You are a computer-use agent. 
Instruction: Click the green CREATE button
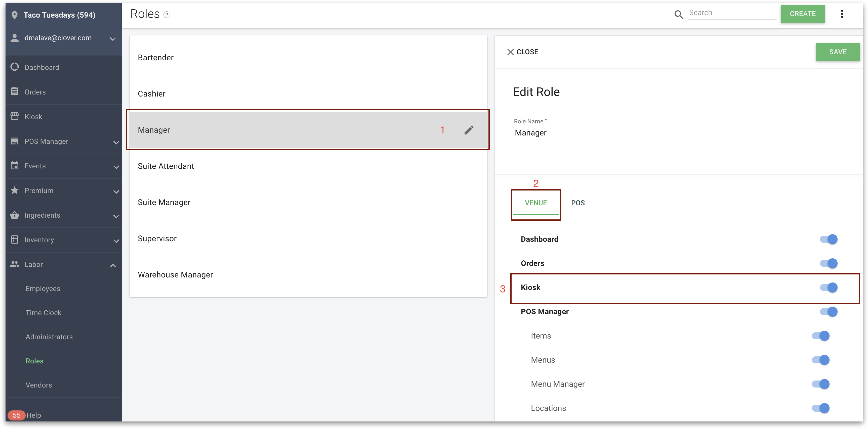(x=802, y=14)
